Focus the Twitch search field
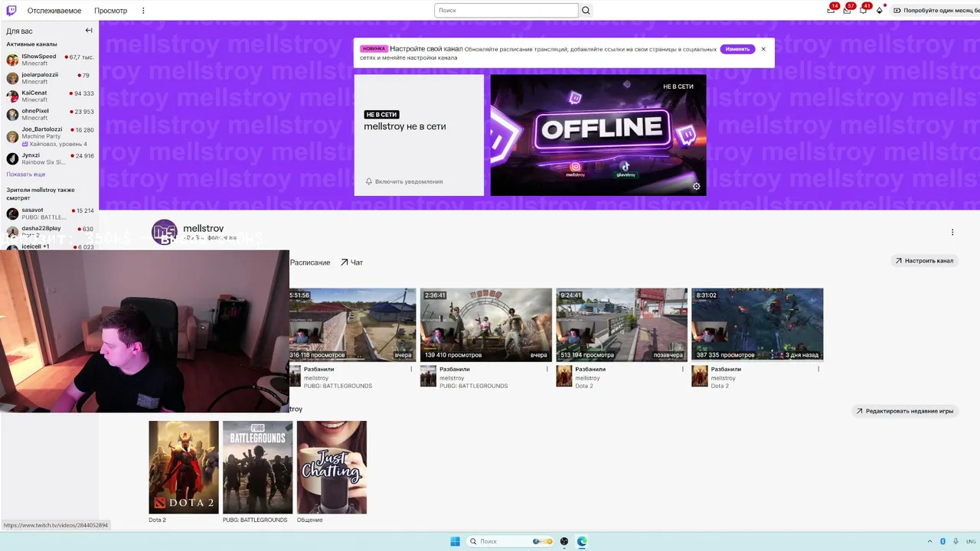Image resolution: width=980 pixels, height=551 pixels. [506, 11]
